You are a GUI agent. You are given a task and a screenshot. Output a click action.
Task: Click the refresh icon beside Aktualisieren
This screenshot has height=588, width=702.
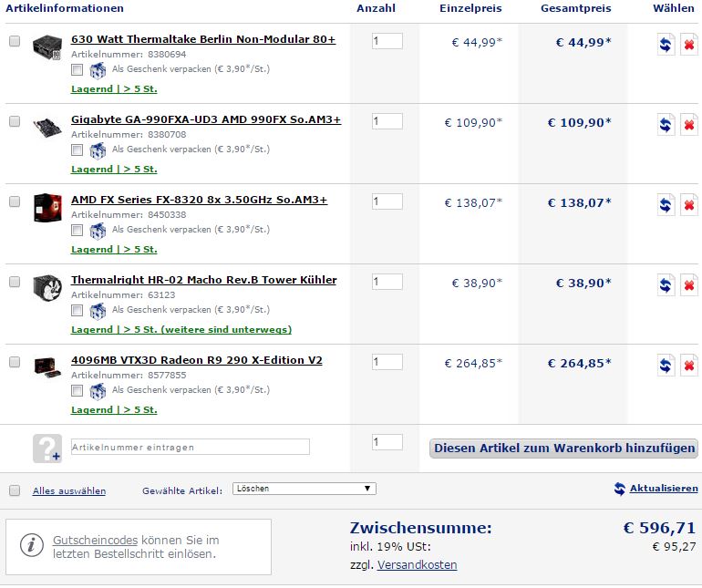tap(620, 489)
